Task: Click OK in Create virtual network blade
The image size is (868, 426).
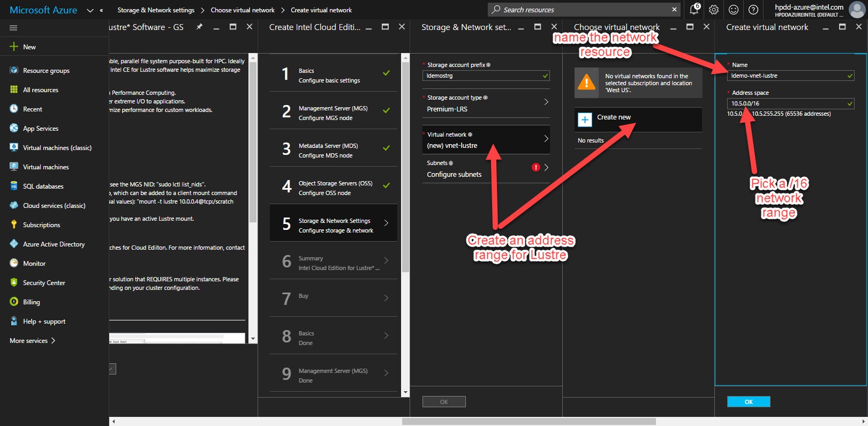Action: [x=749, y=402]
